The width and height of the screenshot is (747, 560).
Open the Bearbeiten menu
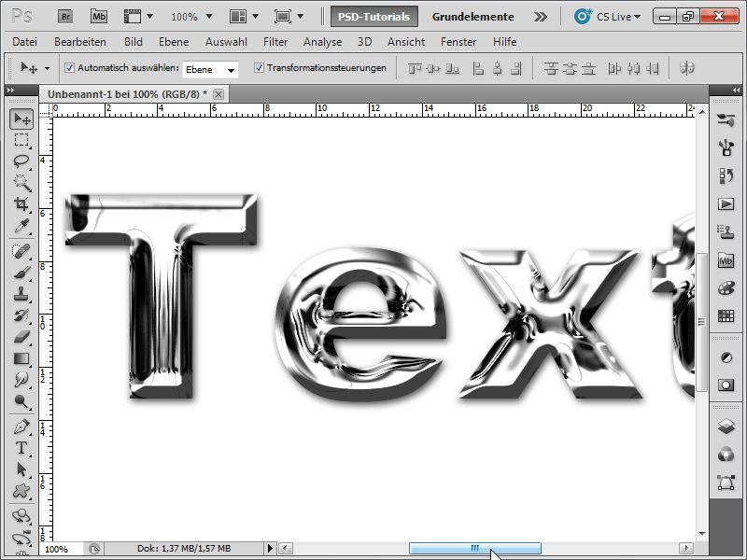(80, 42)
